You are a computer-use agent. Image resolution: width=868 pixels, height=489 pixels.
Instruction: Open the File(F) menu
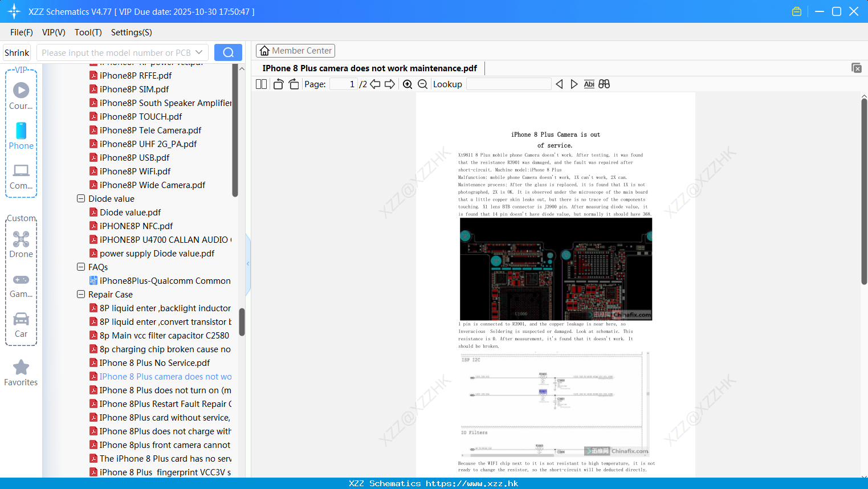click(x=22, y=32)
